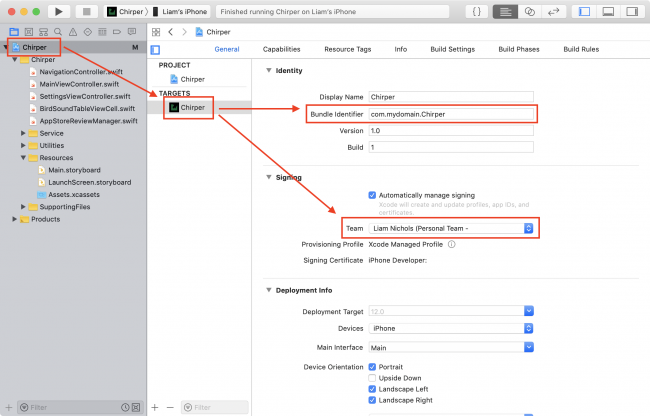This screenshot has width=650, height=416.
Task: Click the Display Name field
Action: (x=451, y=97)
